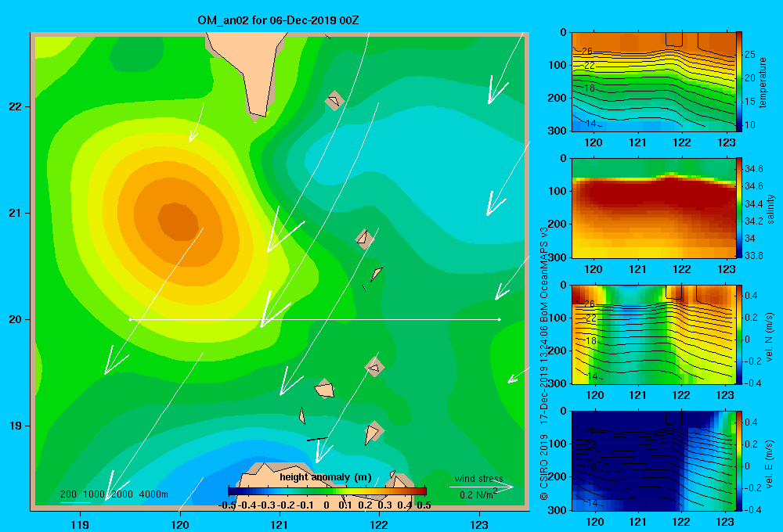Viewport: 783px width, 532px height.
Task: Click the northward velocity section plot
Action: tap(654, 334)
